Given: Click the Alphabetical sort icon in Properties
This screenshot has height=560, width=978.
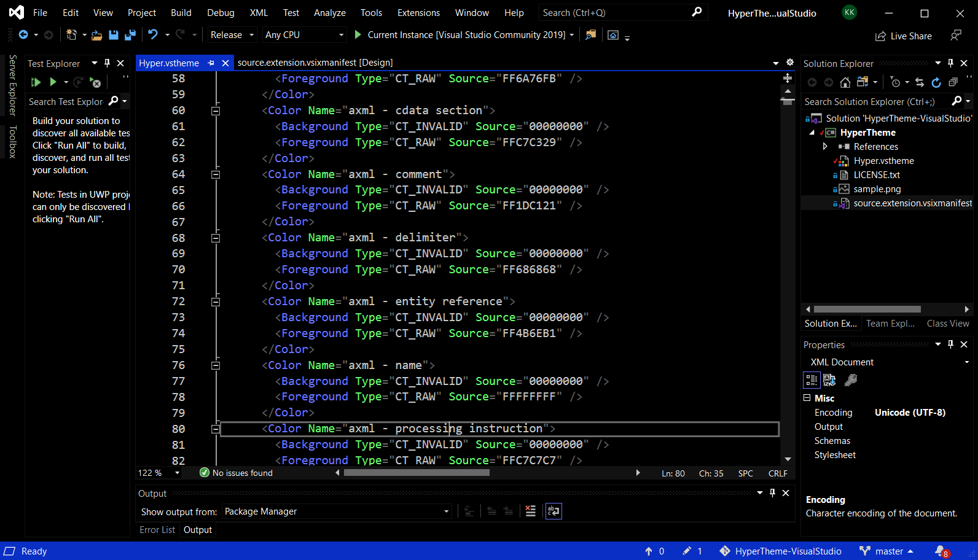Looking at the screenshot, I should (829, 380).
